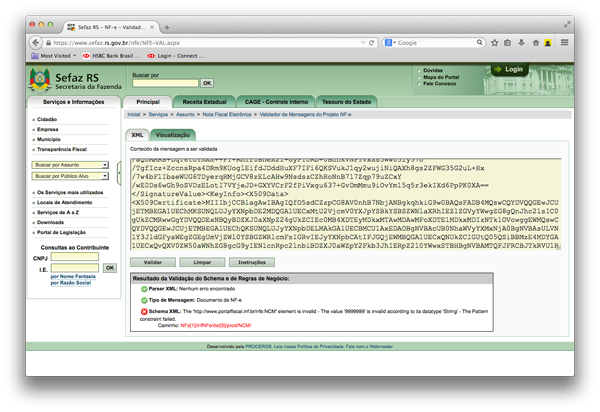
Task: Click the padlock site security icon
Action: (49, 43)
